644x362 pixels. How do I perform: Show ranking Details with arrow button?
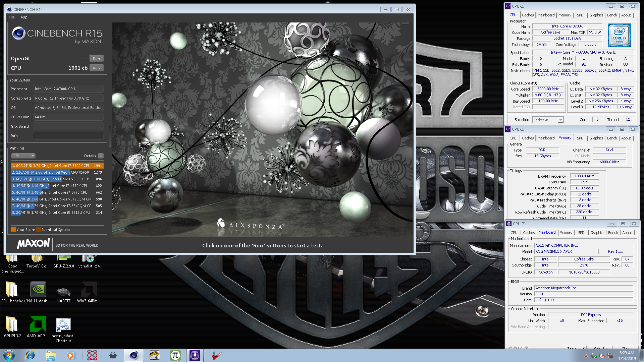(x=101, y=156)
